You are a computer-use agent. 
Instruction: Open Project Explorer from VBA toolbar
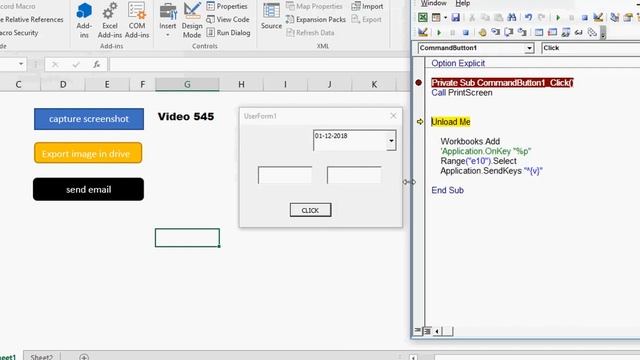615,17
